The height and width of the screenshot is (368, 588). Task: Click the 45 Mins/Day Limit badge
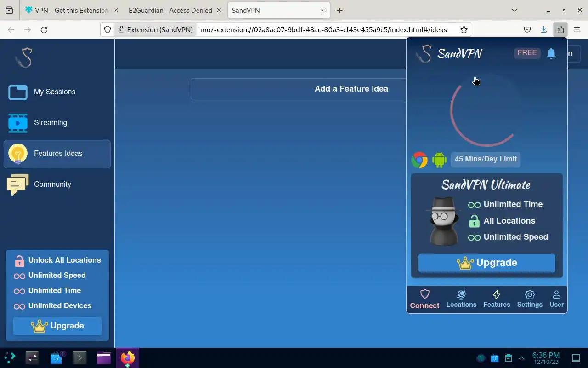tap(486, 159)
